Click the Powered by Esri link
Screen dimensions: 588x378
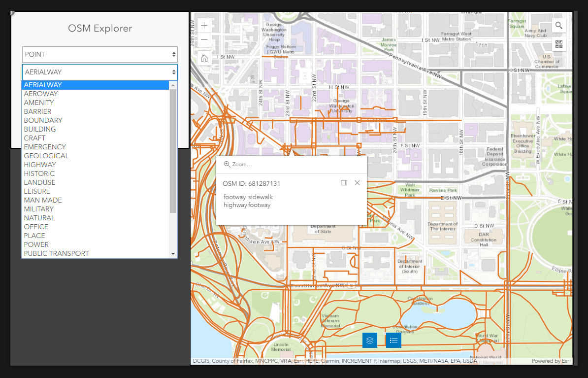tap(551, 361)
